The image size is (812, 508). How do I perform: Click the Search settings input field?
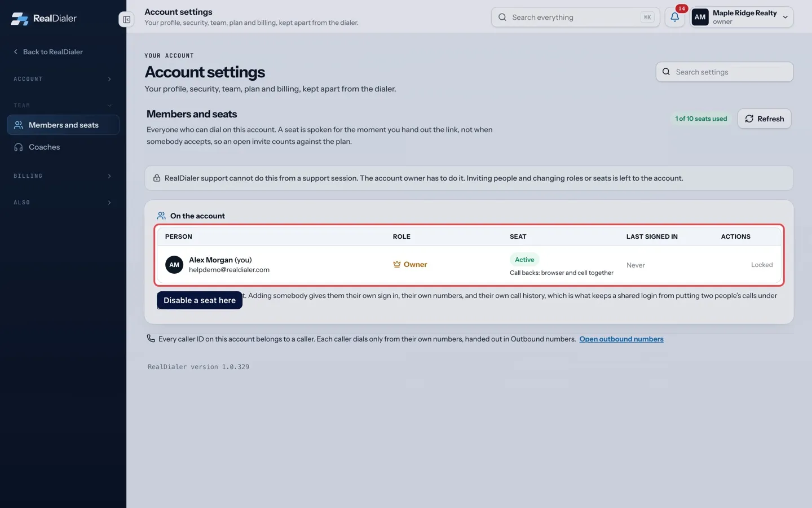pyautogui.click(x=725, y=72)
